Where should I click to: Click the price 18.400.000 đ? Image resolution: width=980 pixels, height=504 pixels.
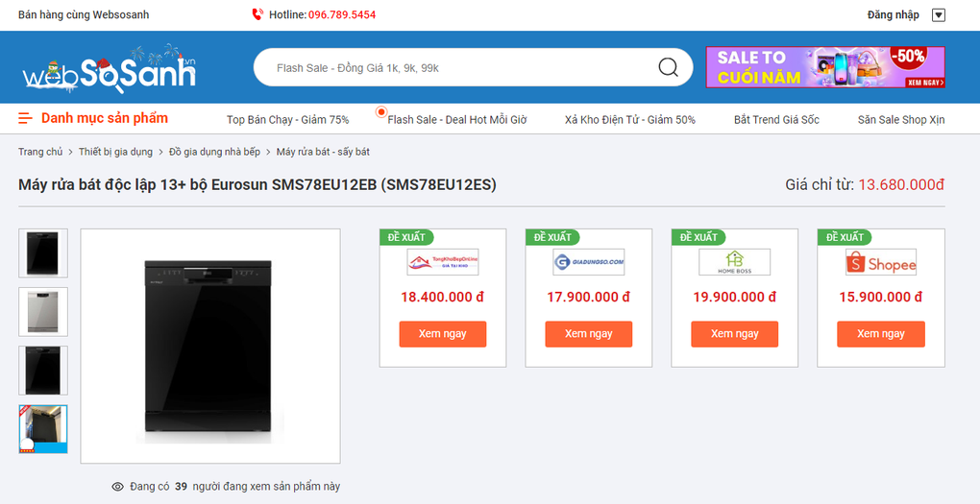tap(443, 298)
